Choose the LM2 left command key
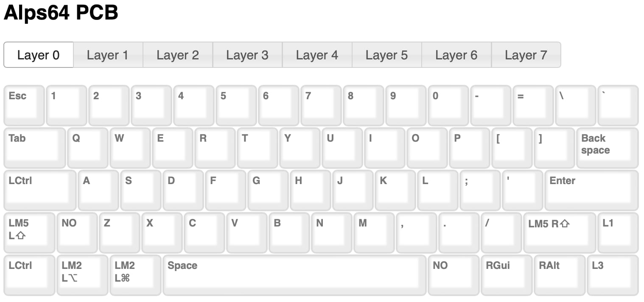 coord(135,275)
